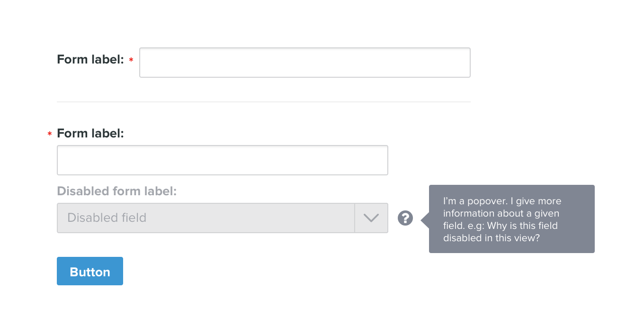The width and height of the screenshot is (644, 327).
Task: Click the "Disabled field" placeholder text
Action: (107, 218)
